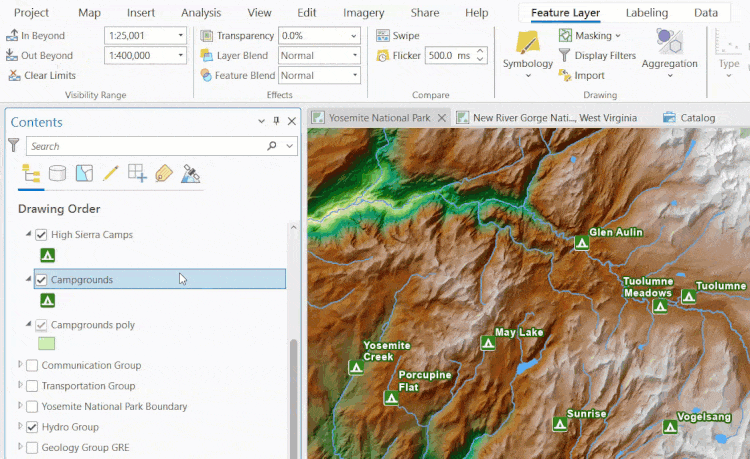The height and width of the screenshot is (459, 750).
Task: Click the Out Beyond visibility icon
Action: point(12,55)
